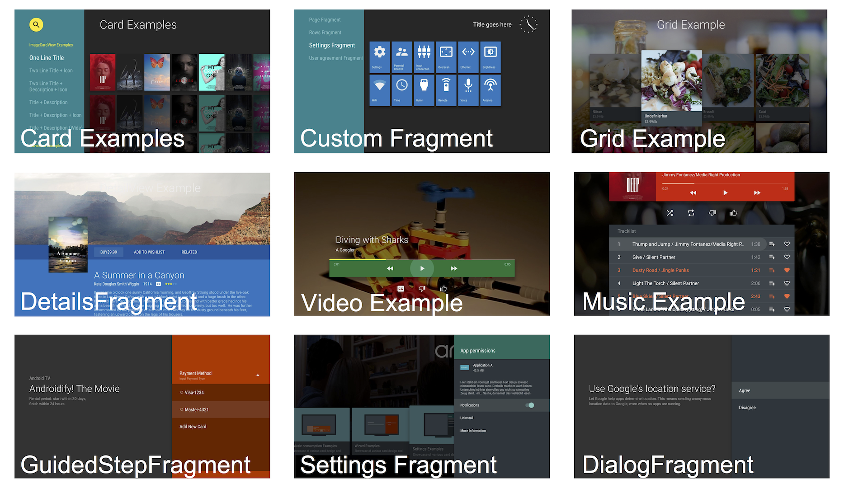Click the repeat icon in music player
Screen dimensions: 868x488
pyautogui.click(x=691, y=213)
